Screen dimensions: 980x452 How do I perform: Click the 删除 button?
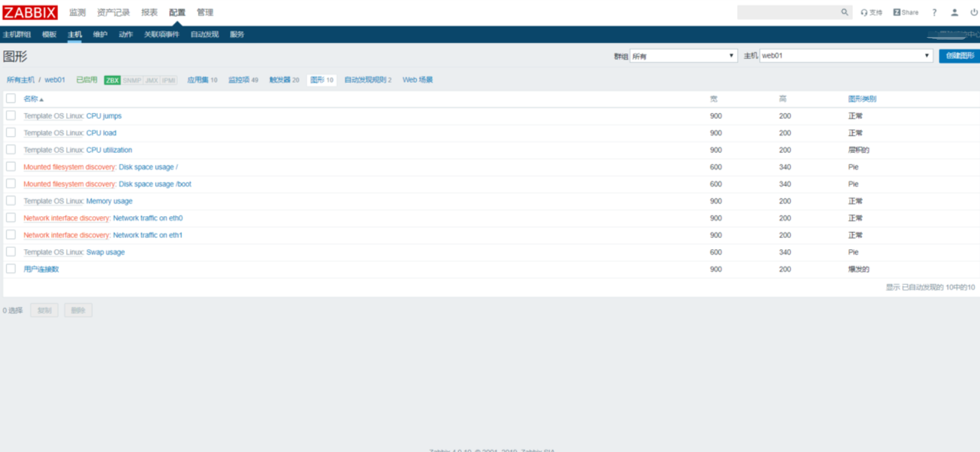[78, 310]
